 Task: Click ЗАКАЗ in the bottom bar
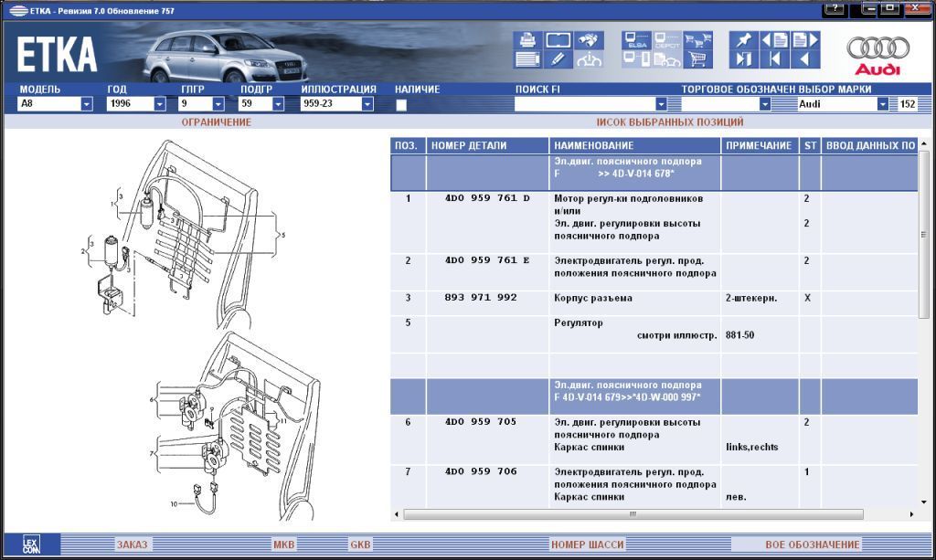pos(132,544)
